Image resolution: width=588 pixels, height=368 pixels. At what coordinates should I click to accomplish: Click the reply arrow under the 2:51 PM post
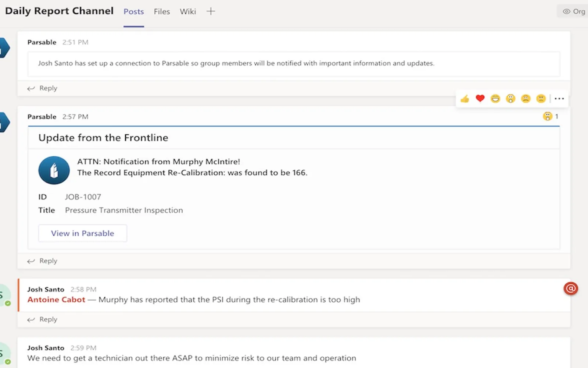coord(31,88)
